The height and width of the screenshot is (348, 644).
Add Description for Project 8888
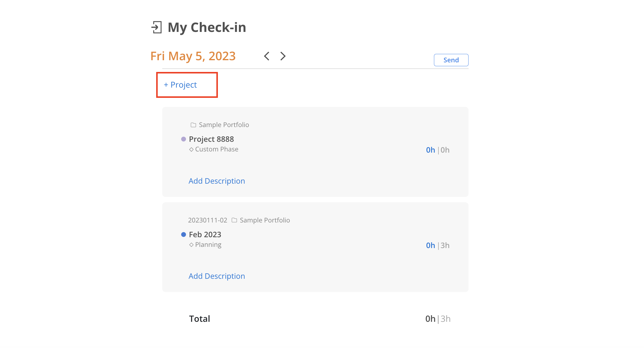pyautogui.click(x=217, y=181)
